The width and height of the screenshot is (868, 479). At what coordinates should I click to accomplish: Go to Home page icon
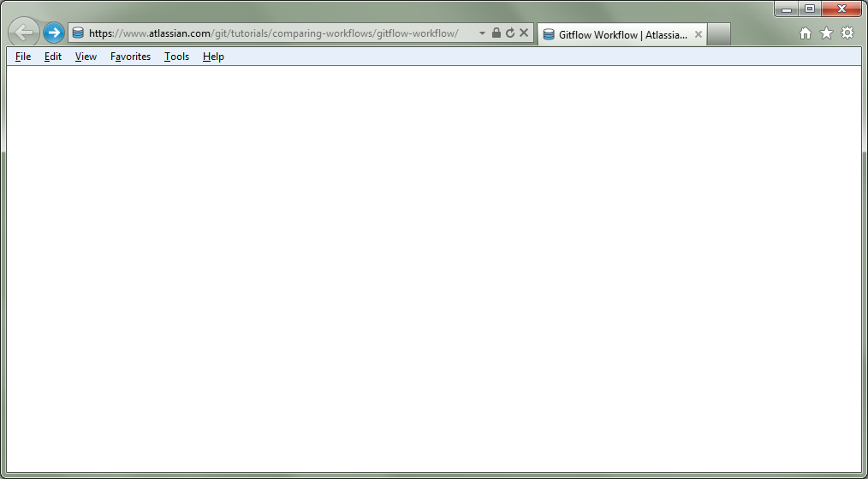point(806,33)
